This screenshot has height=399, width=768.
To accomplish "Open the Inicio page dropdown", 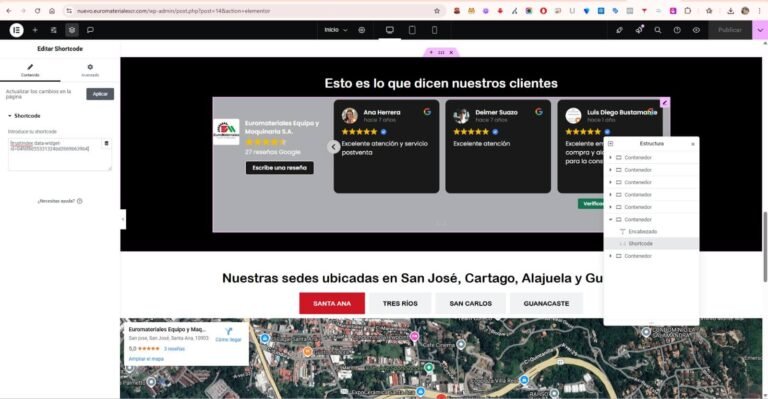I will (336, 30).
